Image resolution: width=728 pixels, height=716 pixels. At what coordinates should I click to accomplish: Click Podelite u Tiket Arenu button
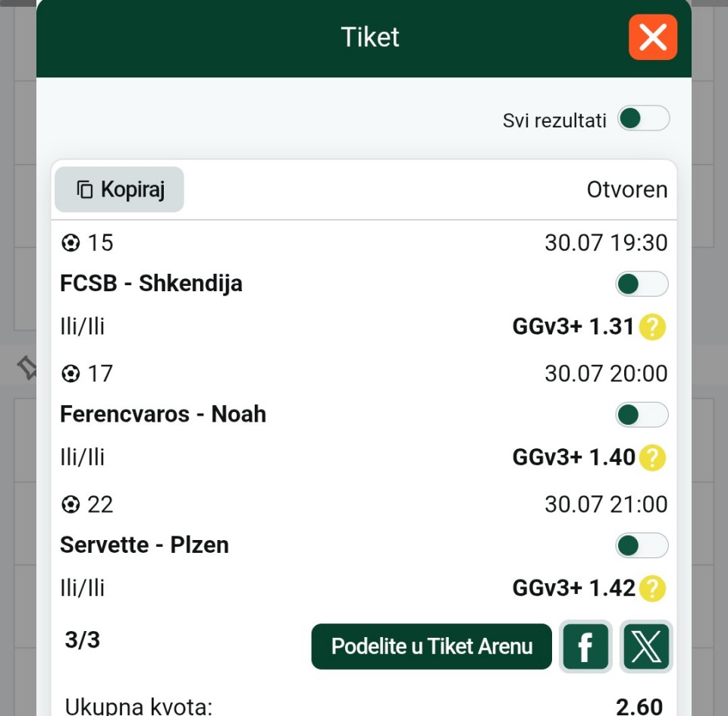[x=431, y=646]
